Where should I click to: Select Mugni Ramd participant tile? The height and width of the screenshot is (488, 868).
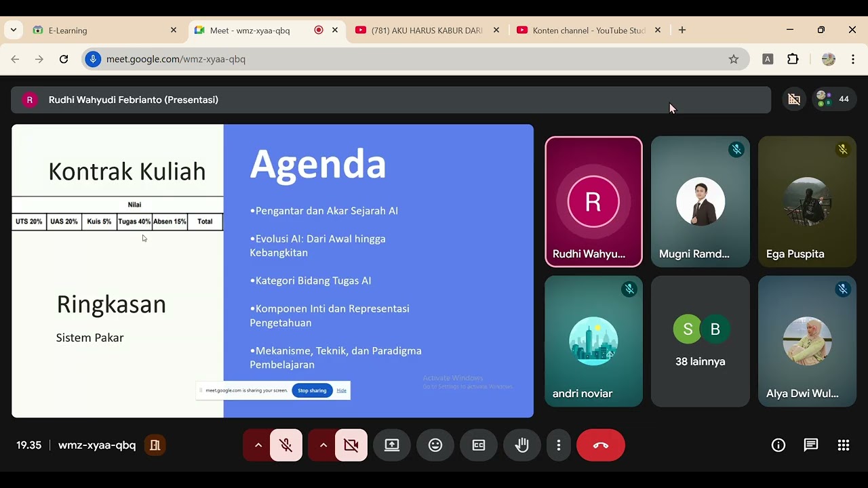point(701,201)
